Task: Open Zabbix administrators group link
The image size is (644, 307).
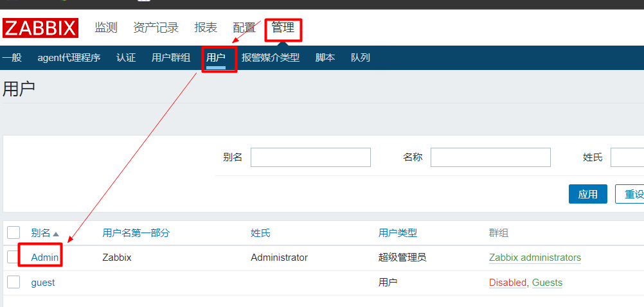Action: [x=535, y=258]
